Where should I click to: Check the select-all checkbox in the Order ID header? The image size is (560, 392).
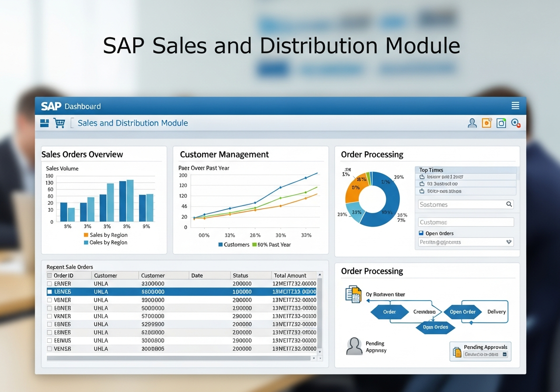(x=49, y=275)
